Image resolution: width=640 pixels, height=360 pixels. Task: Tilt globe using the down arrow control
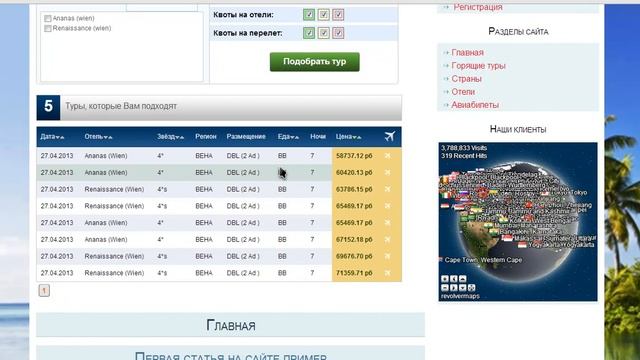[x=462, y=287]
